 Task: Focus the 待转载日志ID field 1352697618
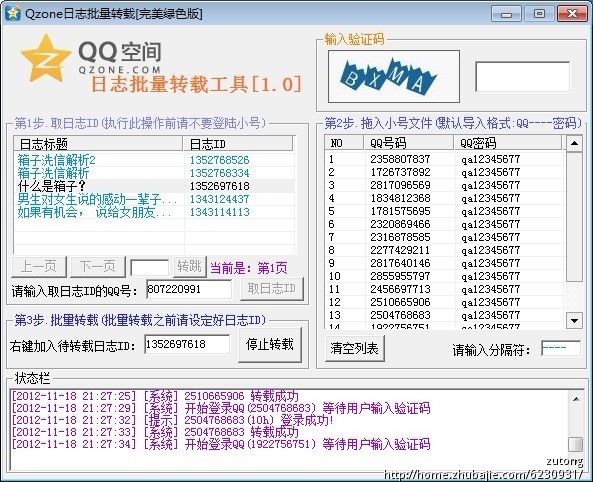(187, 344)
